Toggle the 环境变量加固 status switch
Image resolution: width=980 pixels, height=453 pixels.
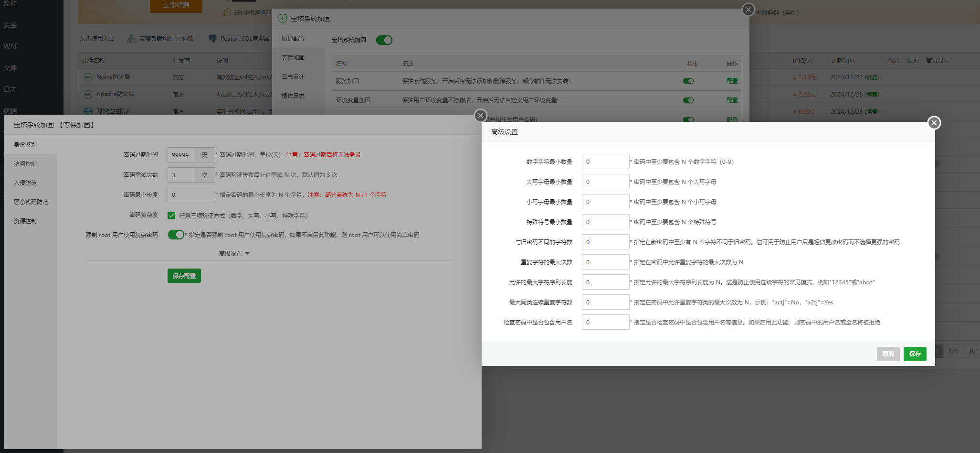(688, 100)
